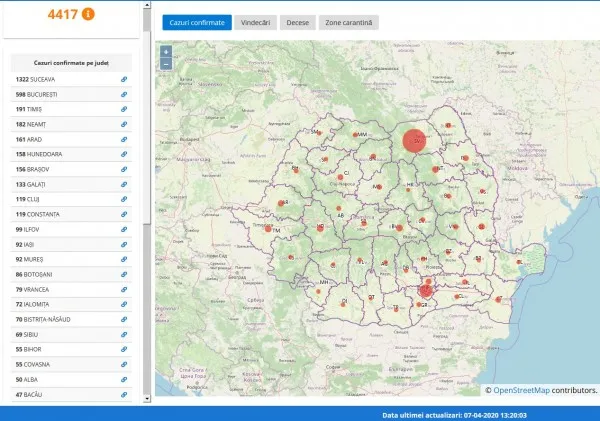Image resolution: width=600 pixels, height=421 pixels.
Task: Click the link icon in the NEAMȚ row
Action: (x=124, y=124)
